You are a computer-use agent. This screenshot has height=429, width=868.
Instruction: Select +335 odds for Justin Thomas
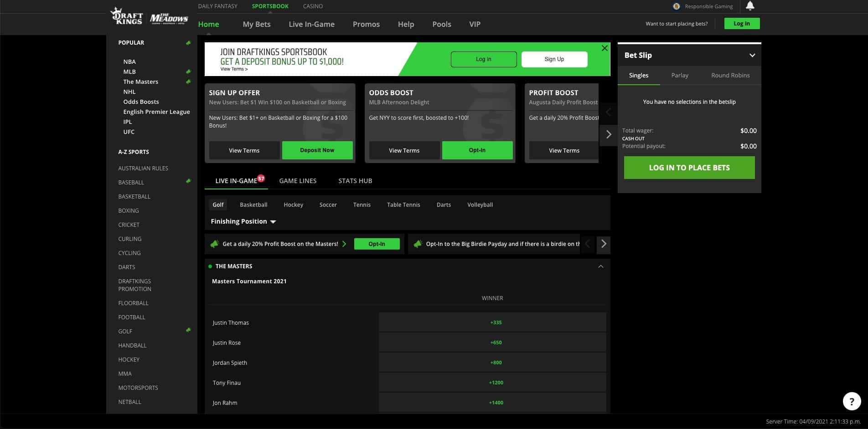click(492, 322)
